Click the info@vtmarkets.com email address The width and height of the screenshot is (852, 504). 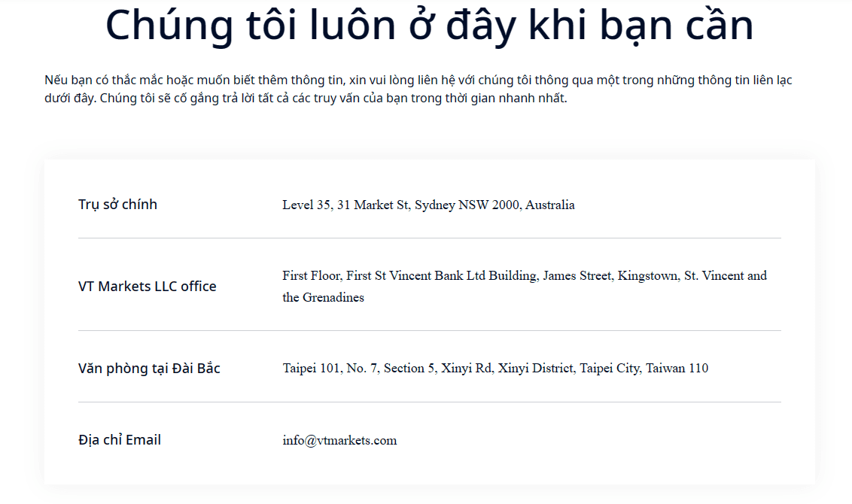click(x=339, y=441)
